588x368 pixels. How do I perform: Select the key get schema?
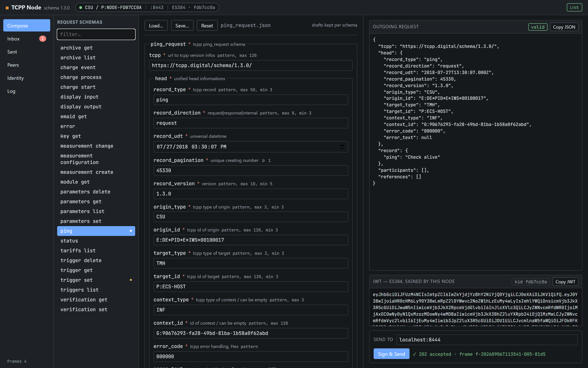point(96,136)
